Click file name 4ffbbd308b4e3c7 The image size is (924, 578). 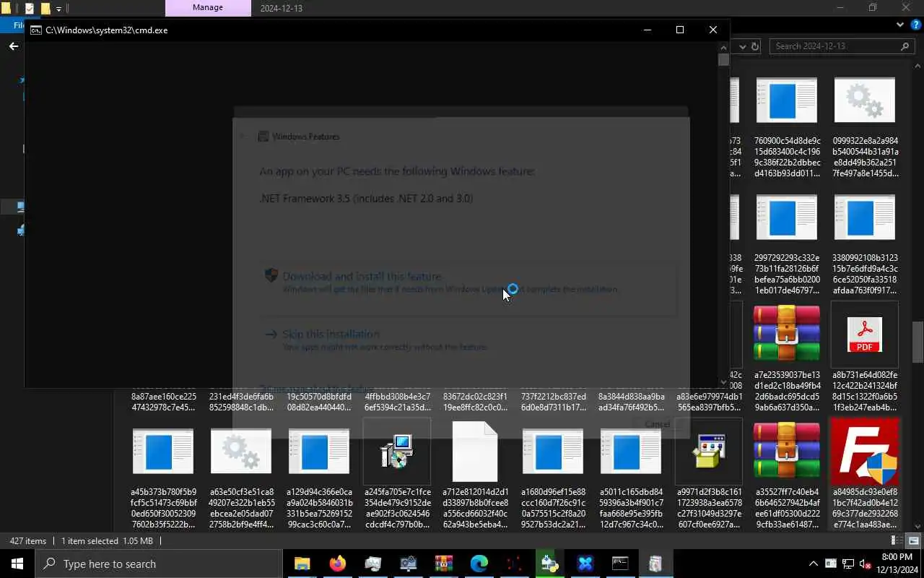(x=396, y=402)
